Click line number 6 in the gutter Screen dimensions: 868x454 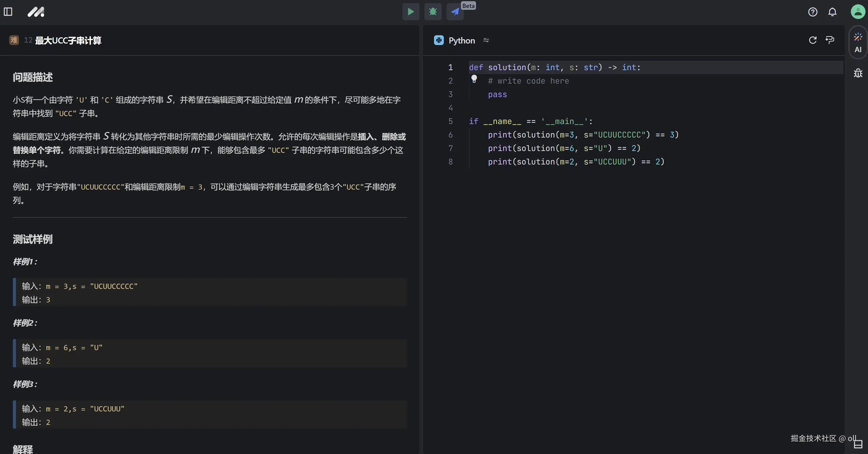point(450,135)
